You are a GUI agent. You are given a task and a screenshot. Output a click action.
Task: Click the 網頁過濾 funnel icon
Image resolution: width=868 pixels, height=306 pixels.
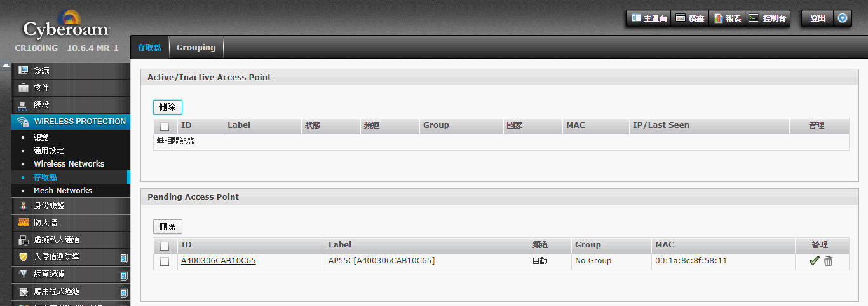click(x=24, y=274)
